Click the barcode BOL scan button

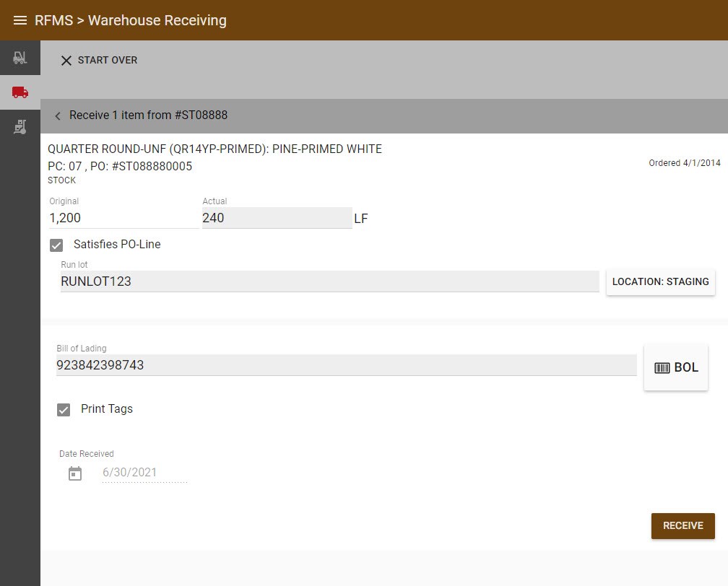click(675, 367)
